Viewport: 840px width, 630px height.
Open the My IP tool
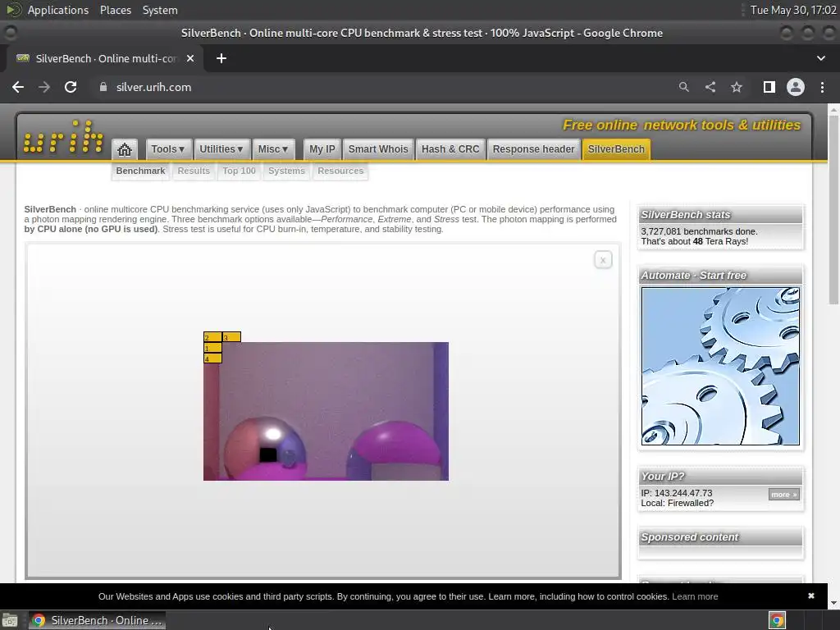tap(322, 149)
